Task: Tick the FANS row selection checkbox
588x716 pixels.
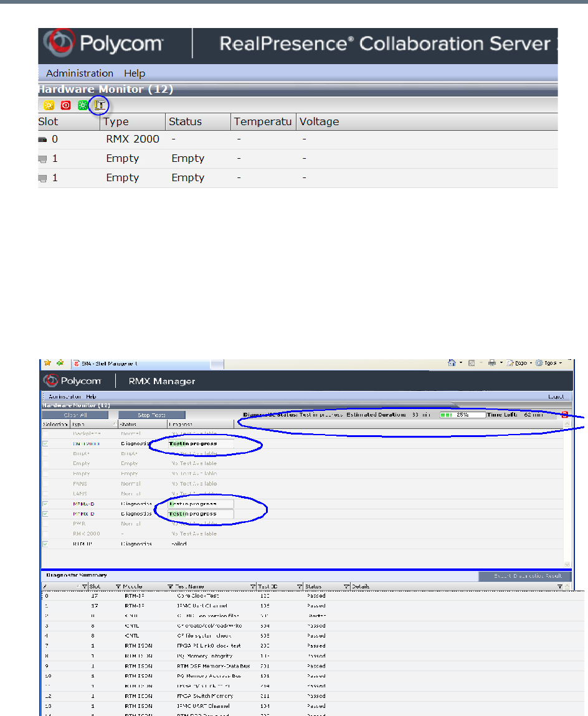Action: pos(45,484)
